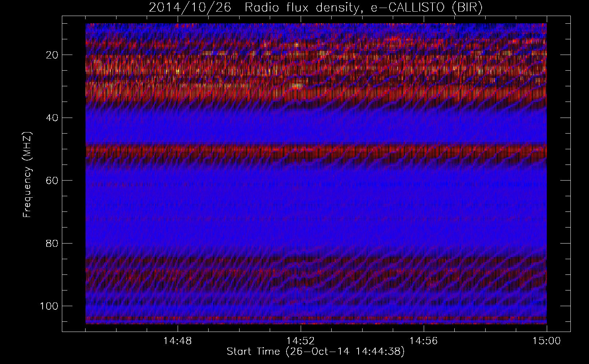Screen dimensions: 589x364
Task: Click the 20 frequency tick label
Action: [x=52, y=55]
